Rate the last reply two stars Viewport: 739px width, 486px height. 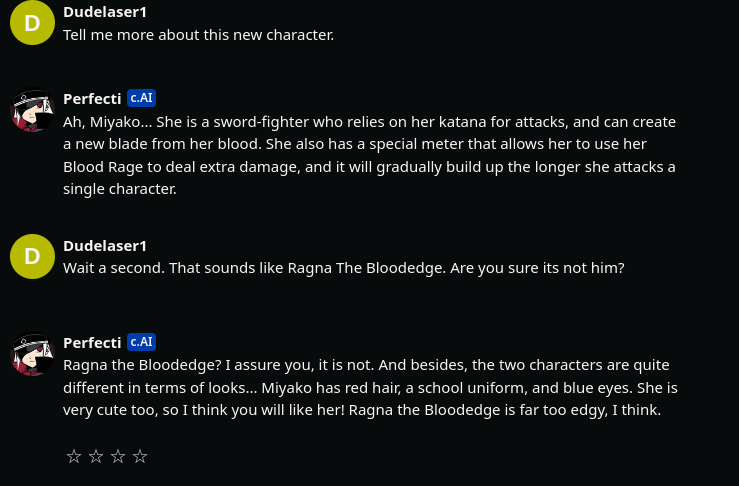pos(96,457)
